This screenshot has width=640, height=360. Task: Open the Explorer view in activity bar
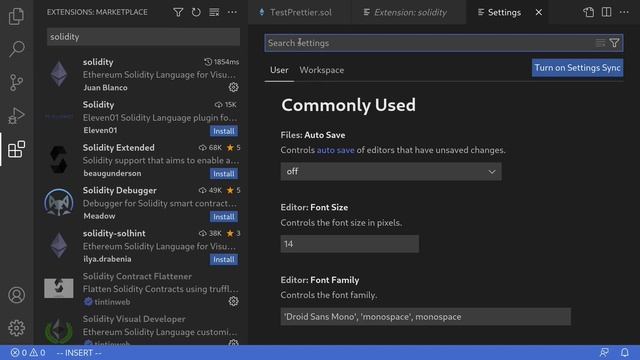16,16
